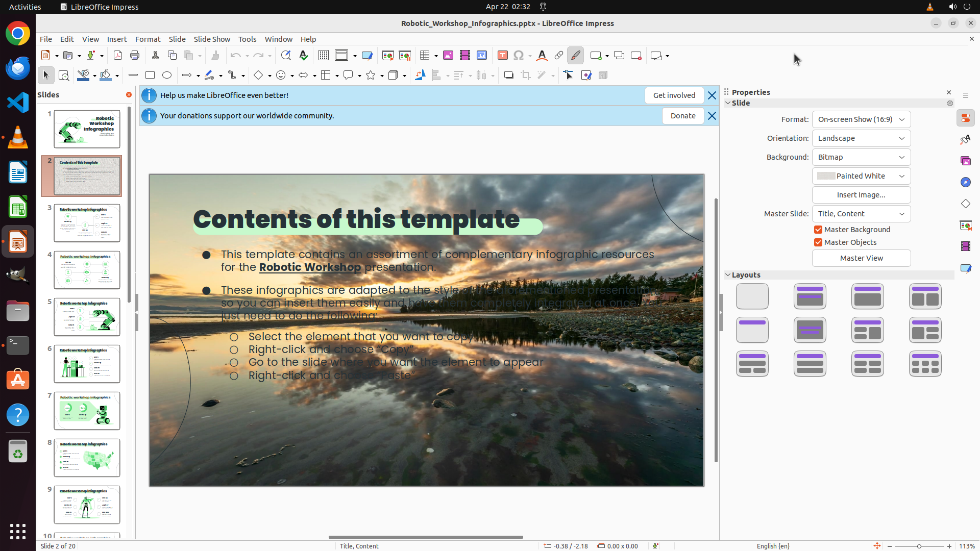Click the Insert Table icon in toolbar
Viewport: 980px width, 551px height.
(424, 56)
